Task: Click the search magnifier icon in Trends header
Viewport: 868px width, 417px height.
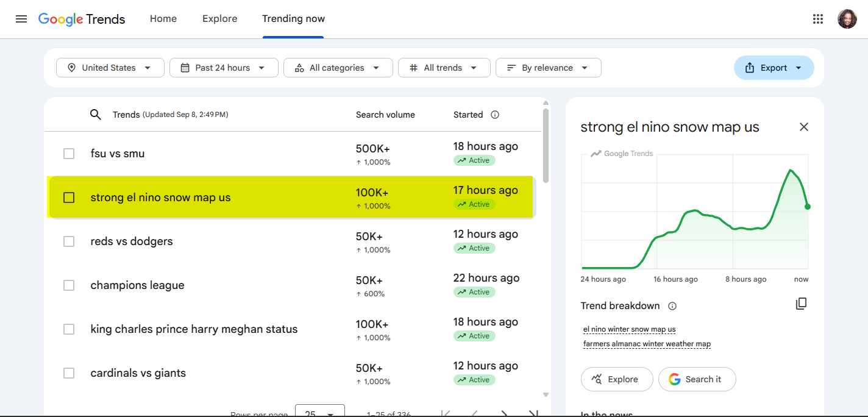Action: pos(96,115)
